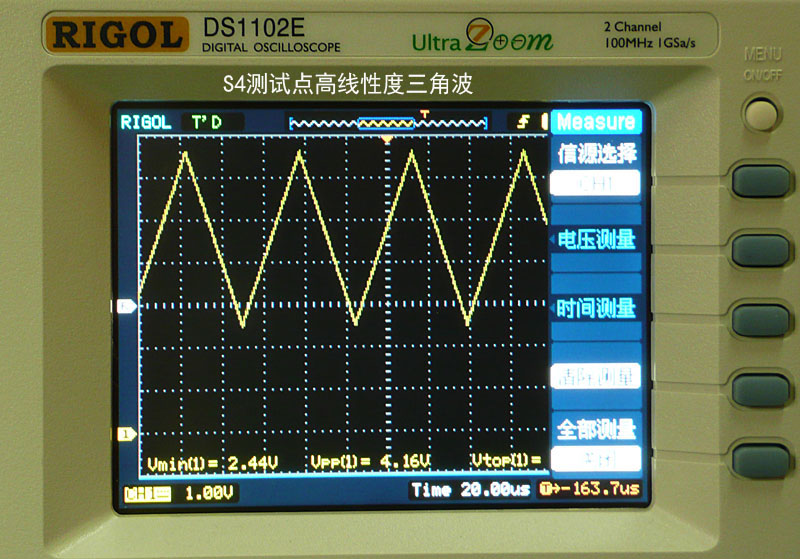Expand the 电压测量 voltage measurement submenu

click(596, 239)
